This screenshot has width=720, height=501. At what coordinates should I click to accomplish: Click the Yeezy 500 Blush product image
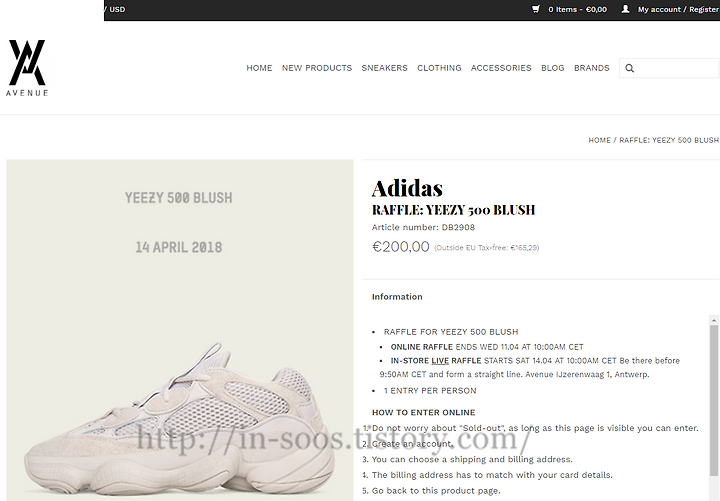(x=180, y=330)
